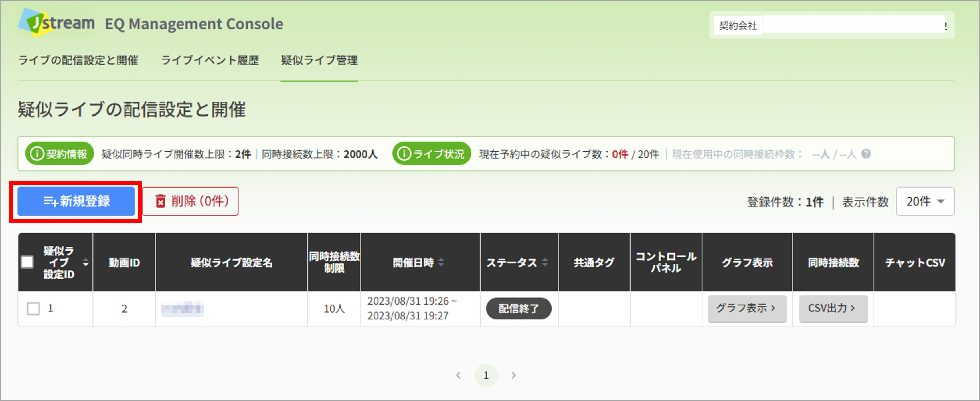Screen dimensions: 980x401
Task: Click グラフ表示 button in row 1
Action: (x=747, y=308)
